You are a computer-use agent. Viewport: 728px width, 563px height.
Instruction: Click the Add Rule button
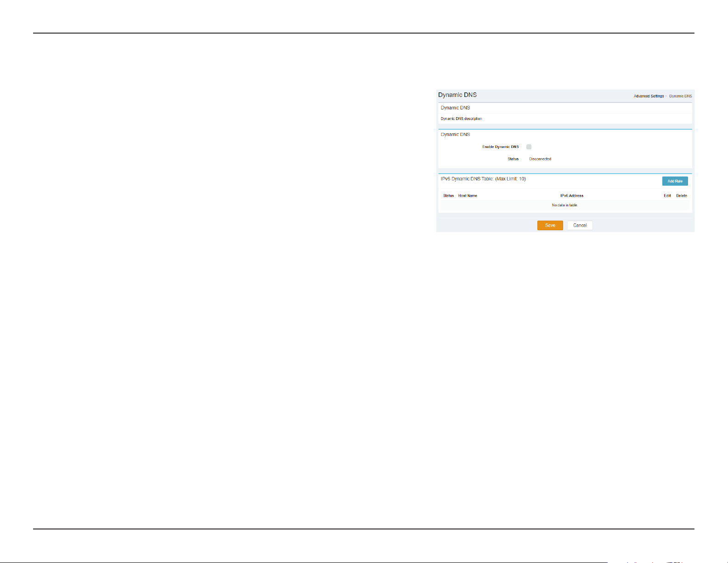click(x=675, y=181)
